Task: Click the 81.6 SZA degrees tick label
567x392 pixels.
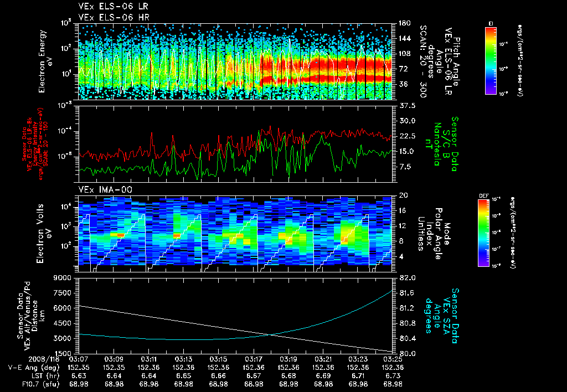Action: pos(407,293)
